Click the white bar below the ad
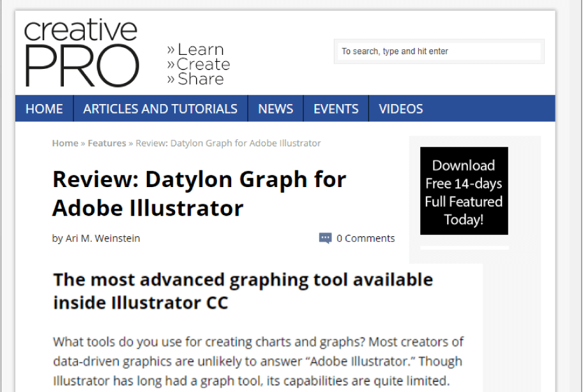This screenshot has height=392, width=583. (464, 248)
